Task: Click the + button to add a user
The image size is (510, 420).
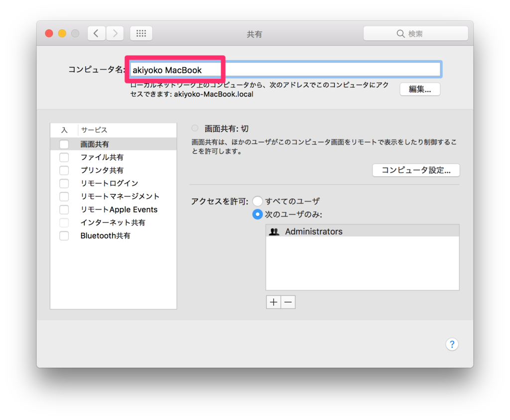Action: [x=273, y=302]
